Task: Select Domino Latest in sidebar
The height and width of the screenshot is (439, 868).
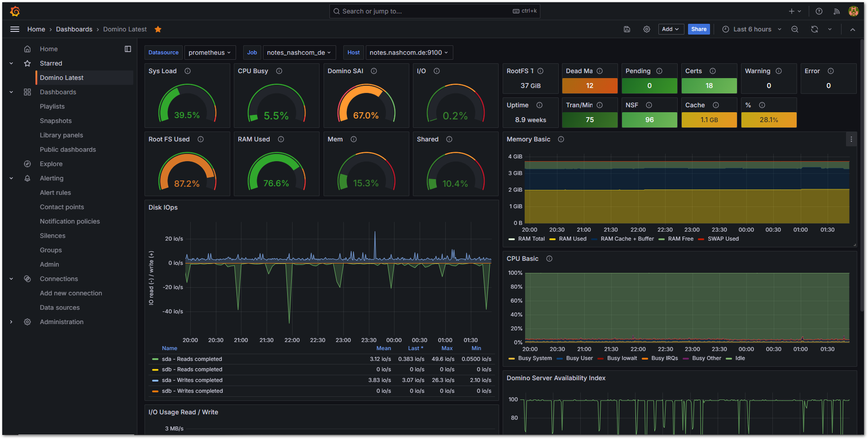Action: [84, 78]
